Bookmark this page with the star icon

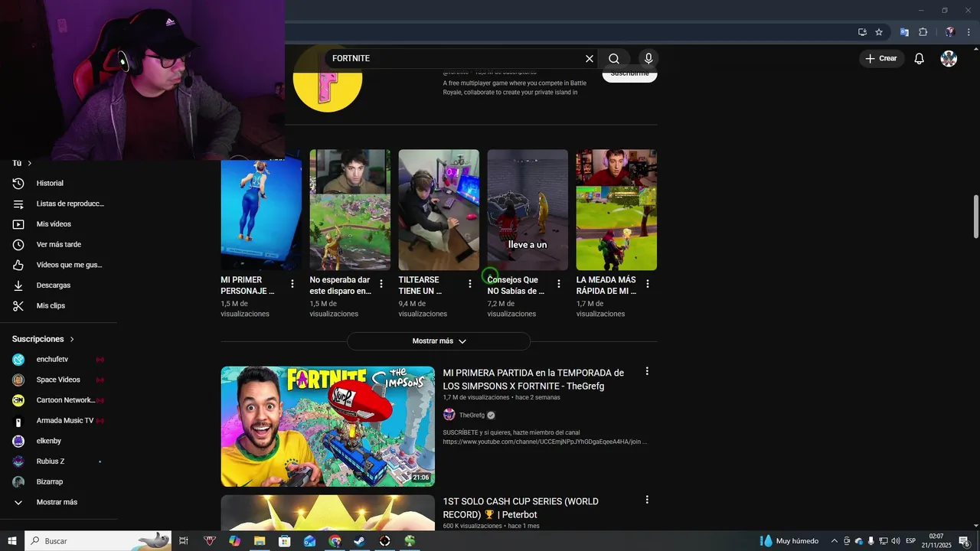(879, 32)
